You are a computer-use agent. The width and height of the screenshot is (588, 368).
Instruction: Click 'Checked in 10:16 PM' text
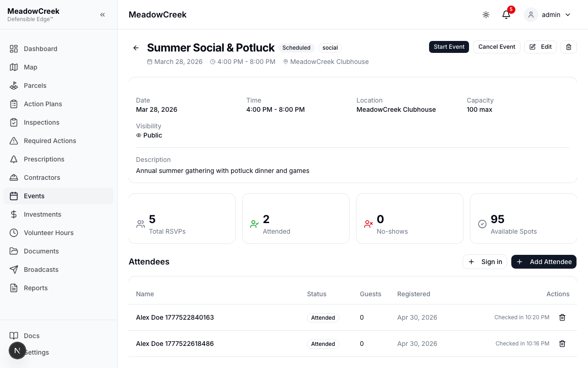pyautogui.click(x=522, y=344)
